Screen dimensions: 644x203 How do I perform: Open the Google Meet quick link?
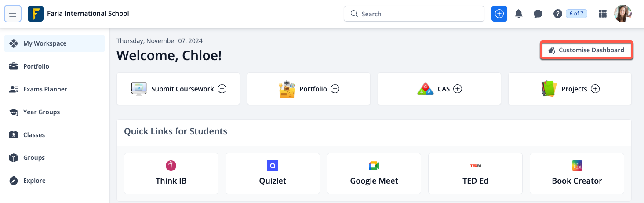coord(374,174)
